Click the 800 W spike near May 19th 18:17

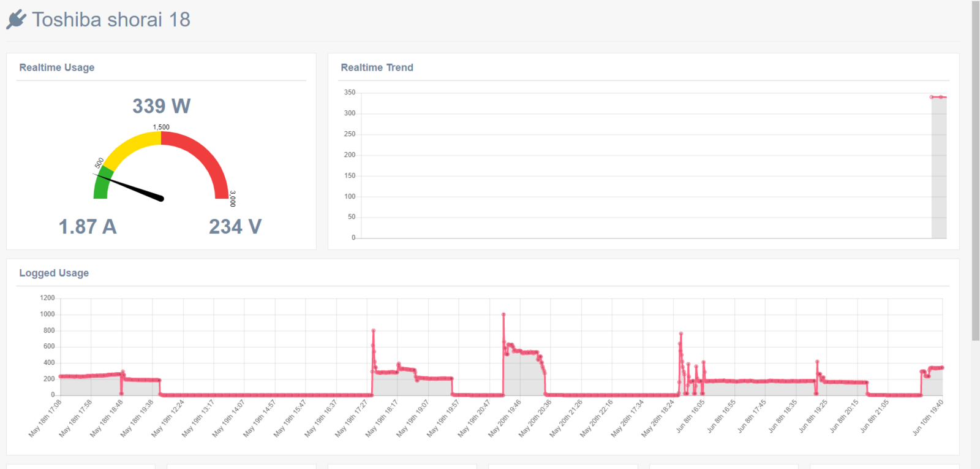373,331
